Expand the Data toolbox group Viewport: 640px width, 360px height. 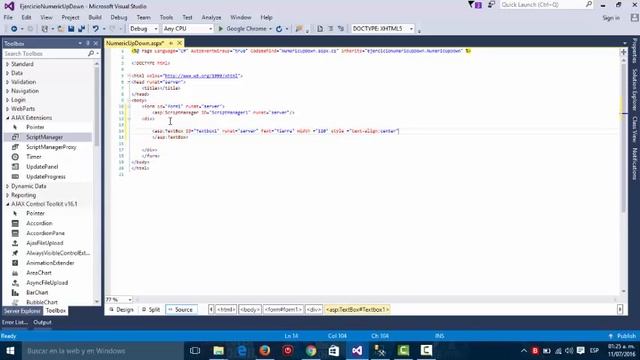coord(7,73)
